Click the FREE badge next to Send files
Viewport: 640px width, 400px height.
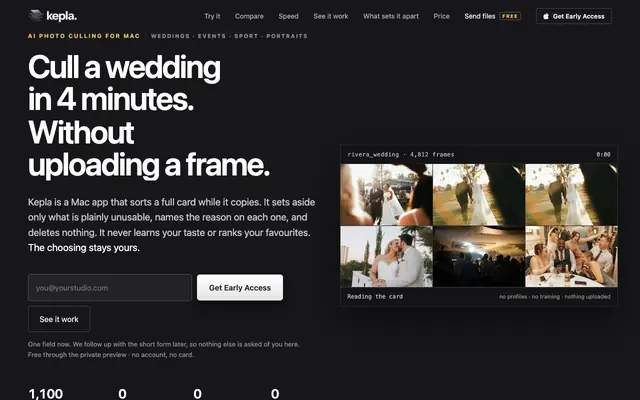click(510, 16)
